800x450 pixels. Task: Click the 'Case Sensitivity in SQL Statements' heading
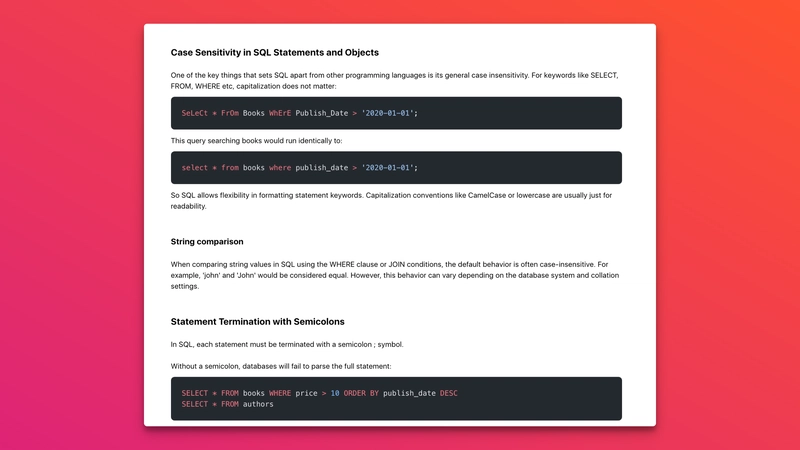(274, 53)
